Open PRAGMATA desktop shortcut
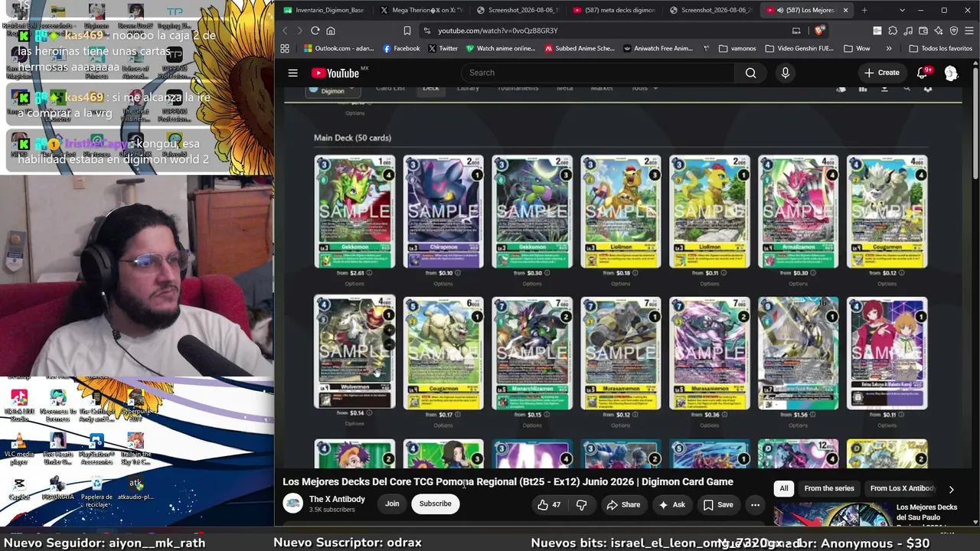 click(x=58, y=487)
